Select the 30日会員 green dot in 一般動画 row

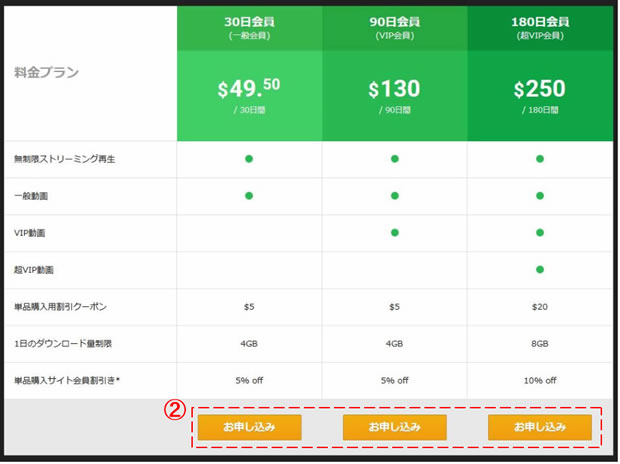pos(249,196)
